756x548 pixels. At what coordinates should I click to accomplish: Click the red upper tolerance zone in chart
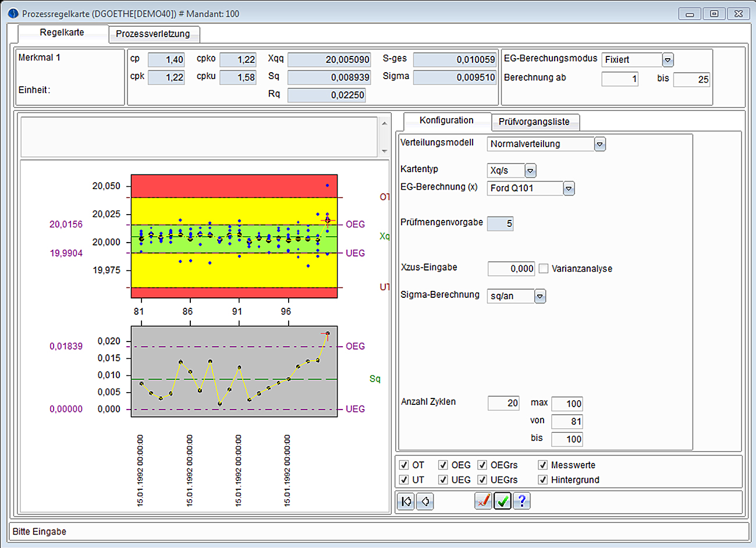[233, 186]
